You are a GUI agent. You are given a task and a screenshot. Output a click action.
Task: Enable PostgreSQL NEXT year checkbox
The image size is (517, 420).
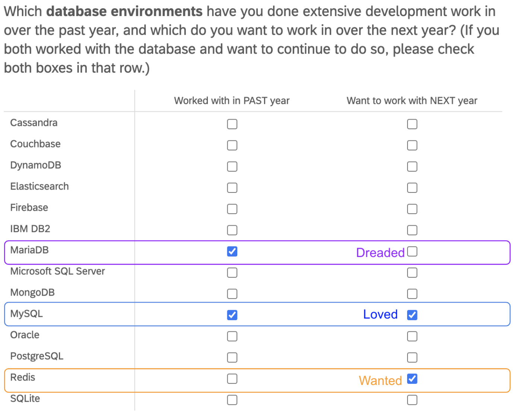[x=412, y=357]
